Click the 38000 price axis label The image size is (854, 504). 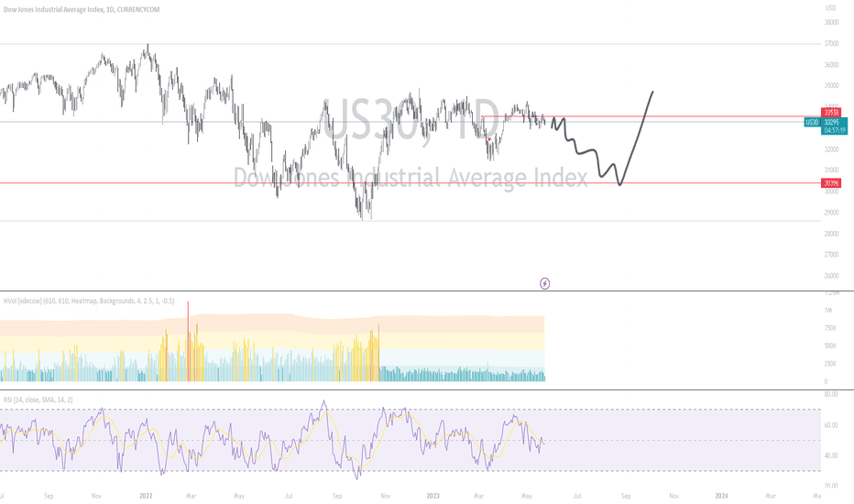pos(832,22)
